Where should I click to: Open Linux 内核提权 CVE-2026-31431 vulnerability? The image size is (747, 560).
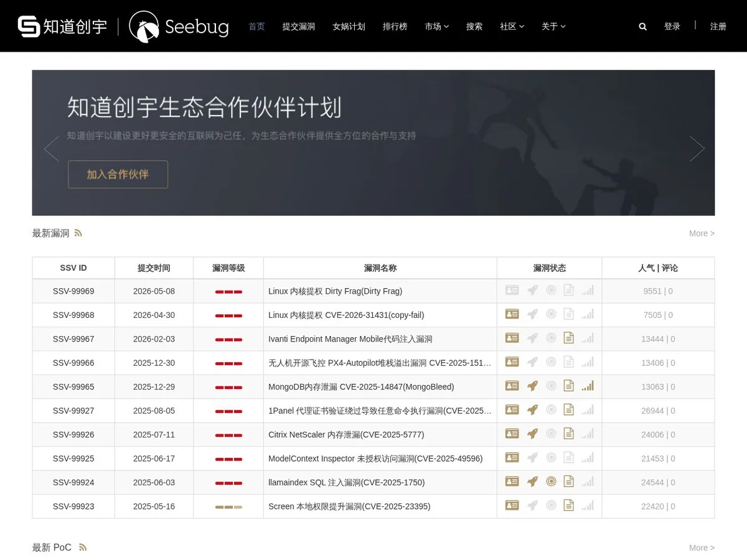346,315
